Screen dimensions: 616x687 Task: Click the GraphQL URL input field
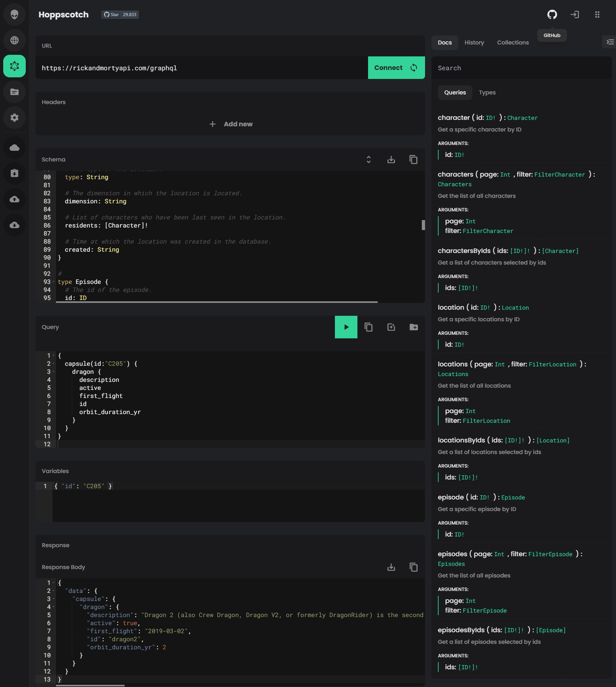[202, 68]
